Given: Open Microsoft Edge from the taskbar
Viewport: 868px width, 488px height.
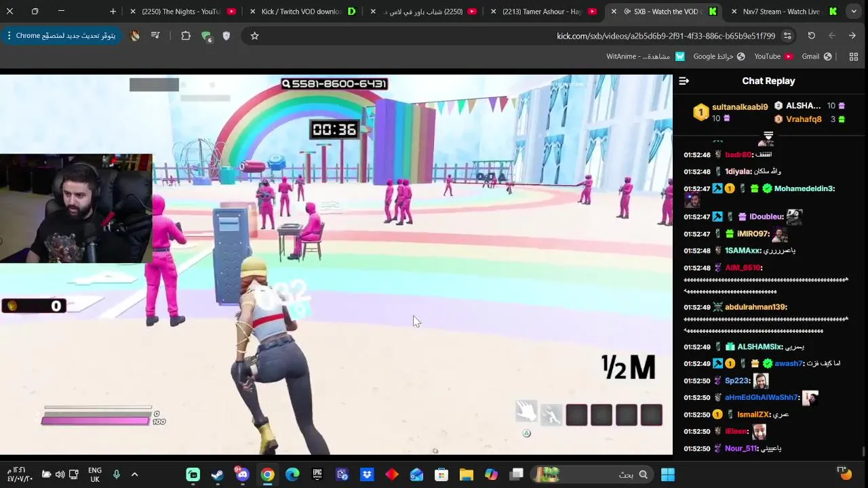Looking at the screenshot, I should point(292,474).
